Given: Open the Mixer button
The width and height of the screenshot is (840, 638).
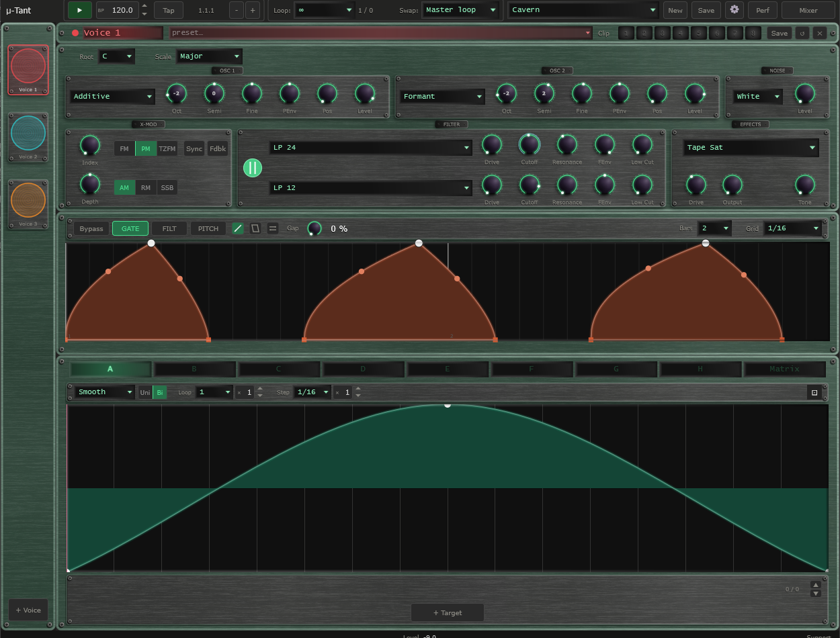Looking at the screenshot, I should tap(808, 10).
